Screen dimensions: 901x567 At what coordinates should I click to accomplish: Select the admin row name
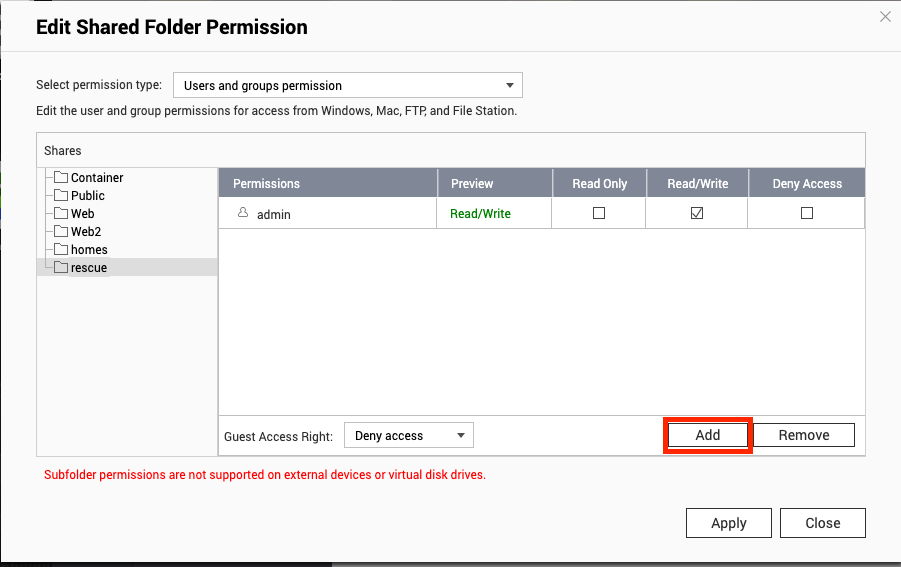click(x=274, y=214)
